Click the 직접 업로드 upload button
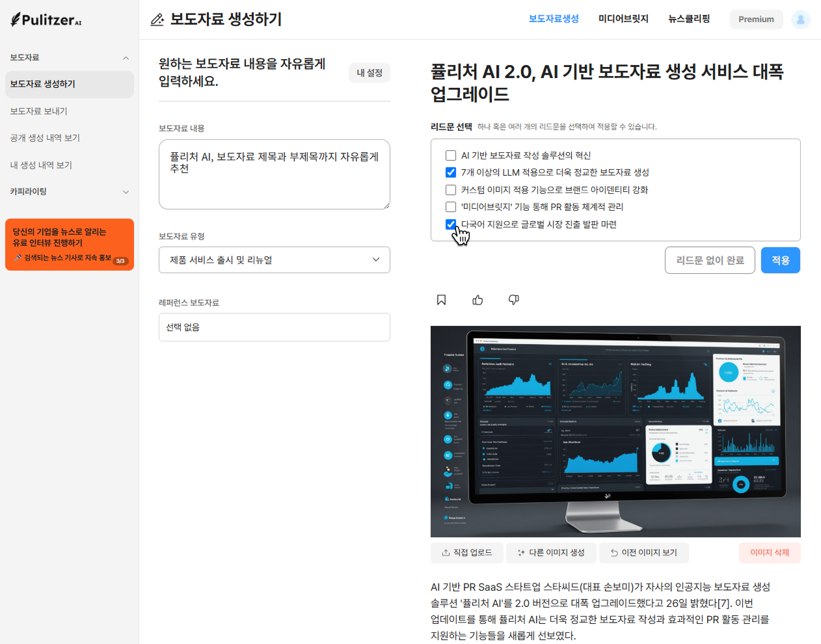The width and height of the screenshot is (821, 644). (x=466, y=553)
